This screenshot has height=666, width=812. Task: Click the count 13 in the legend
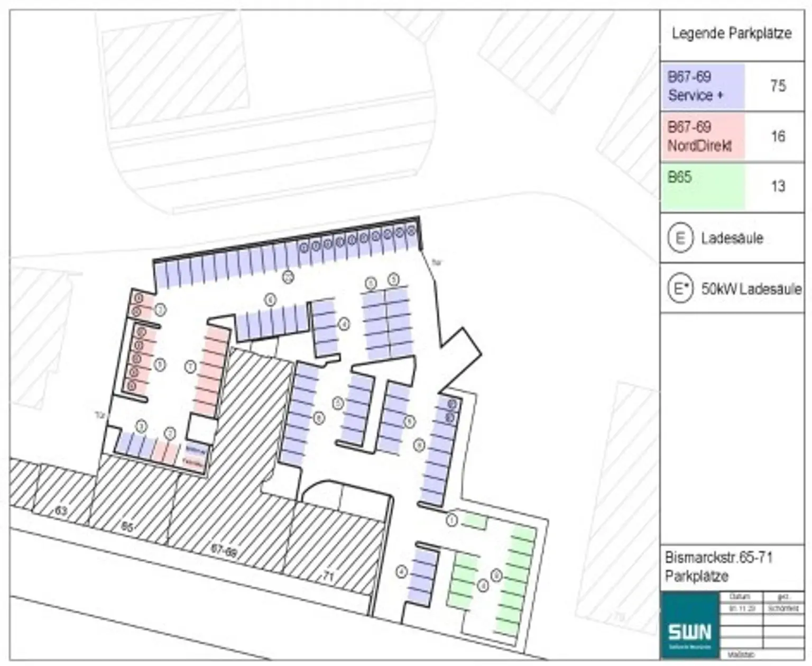tap(778, 187)
